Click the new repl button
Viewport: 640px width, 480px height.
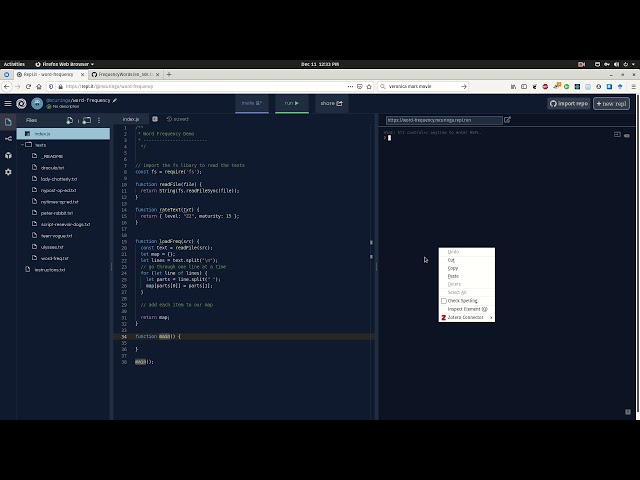coord(611,103)
